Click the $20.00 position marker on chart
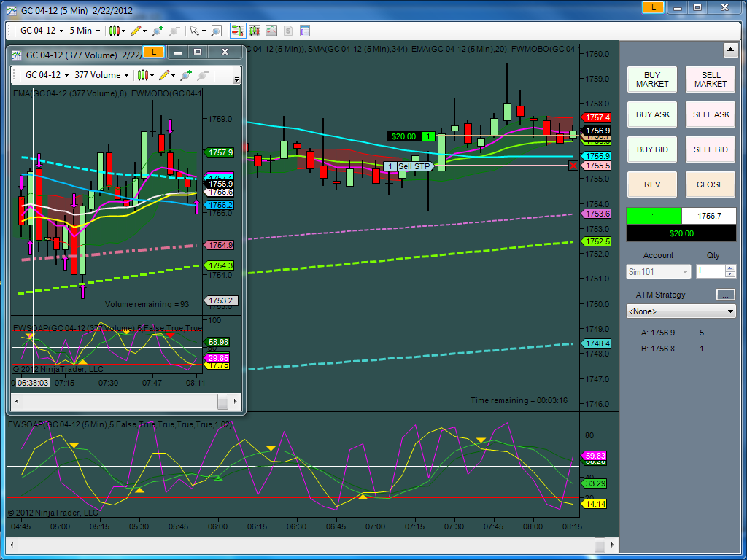The image size is (747, 560). pyautogui.click(x=411, y=136)
